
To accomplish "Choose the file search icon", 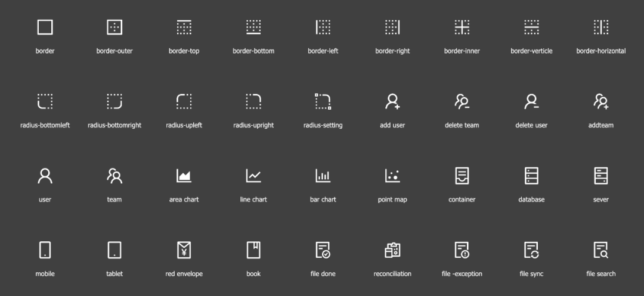I will (601, 250).
